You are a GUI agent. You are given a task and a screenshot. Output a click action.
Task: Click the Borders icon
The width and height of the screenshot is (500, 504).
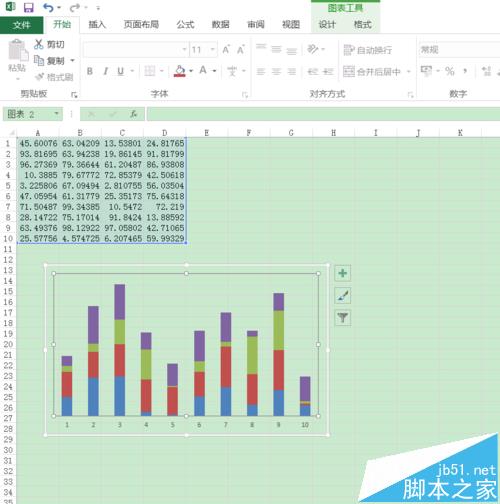click(x=150, y=71)
